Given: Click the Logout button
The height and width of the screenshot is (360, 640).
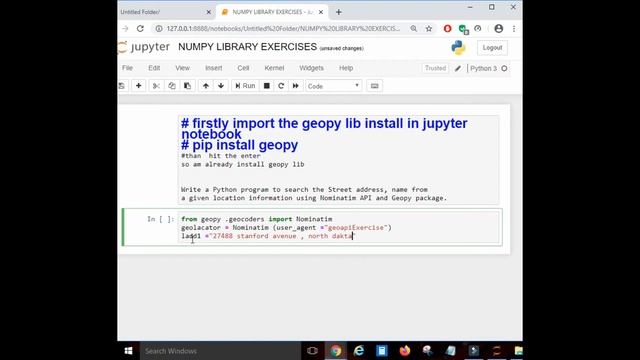Looking at the screenshot, I should 492,48.
